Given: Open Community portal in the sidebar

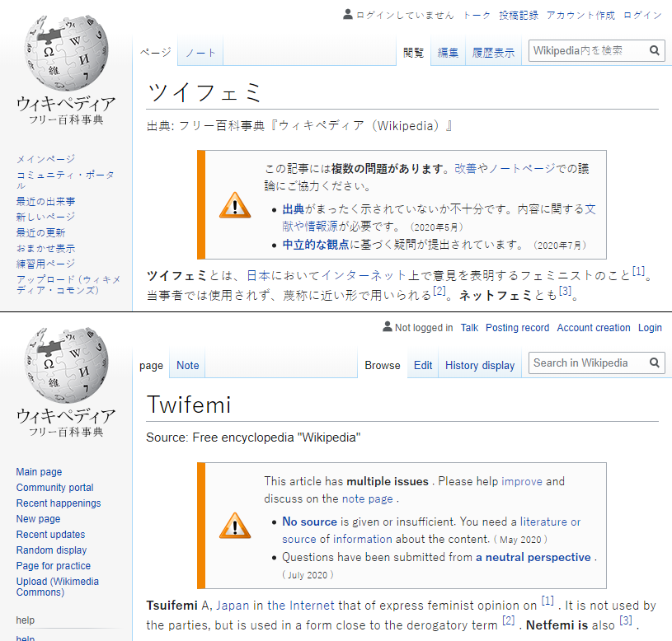Looking at the screenshot, I should click(54, 488).
